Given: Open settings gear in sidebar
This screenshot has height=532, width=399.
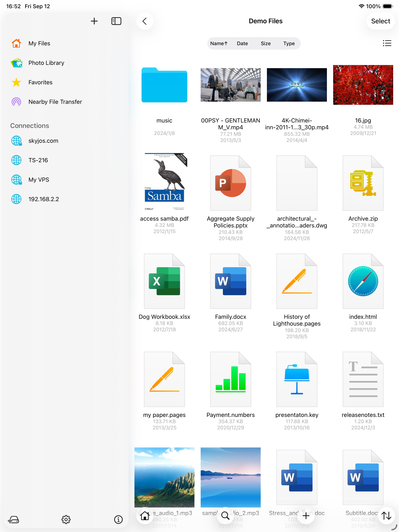Looking at the screenshot, I should [x=66, y=520].
